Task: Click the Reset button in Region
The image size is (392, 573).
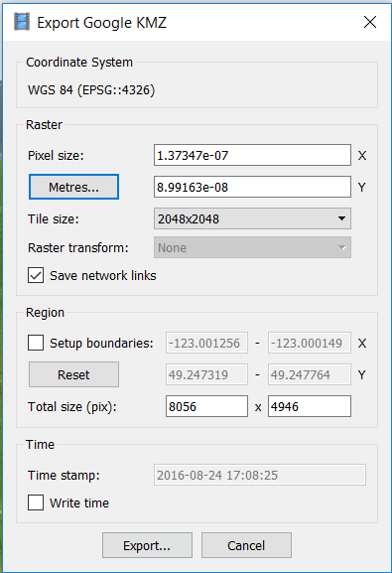Action: [73, 374]
